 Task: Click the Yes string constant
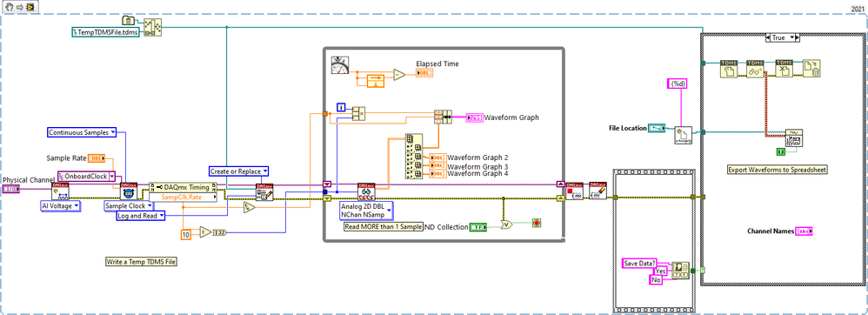coord(660,271)
